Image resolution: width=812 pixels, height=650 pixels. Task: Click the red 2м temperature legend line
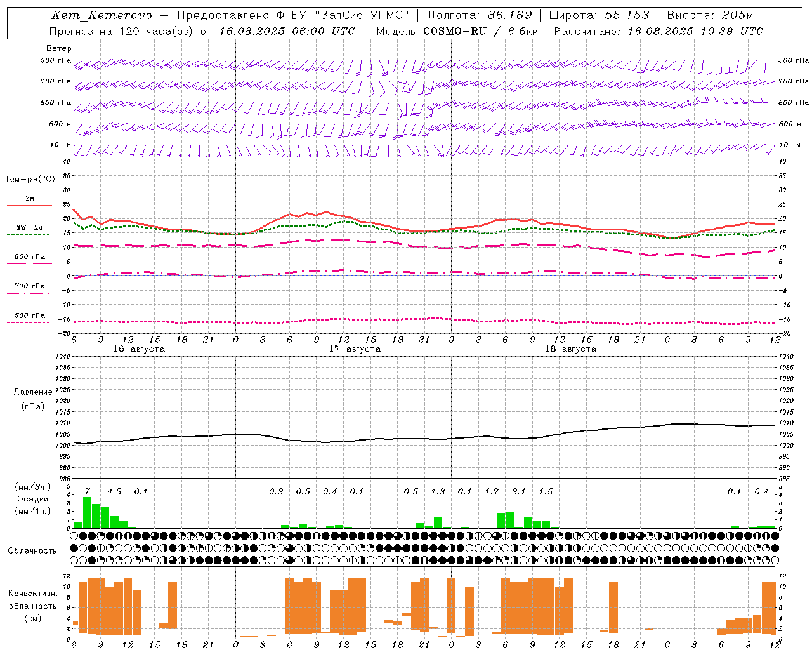[29, 205]
